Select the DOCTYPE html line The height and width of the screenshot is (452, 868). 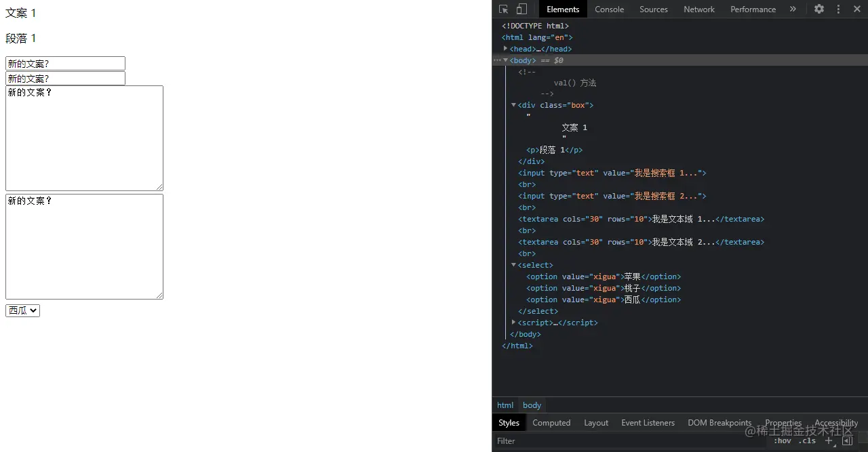[x=535, y=26]
